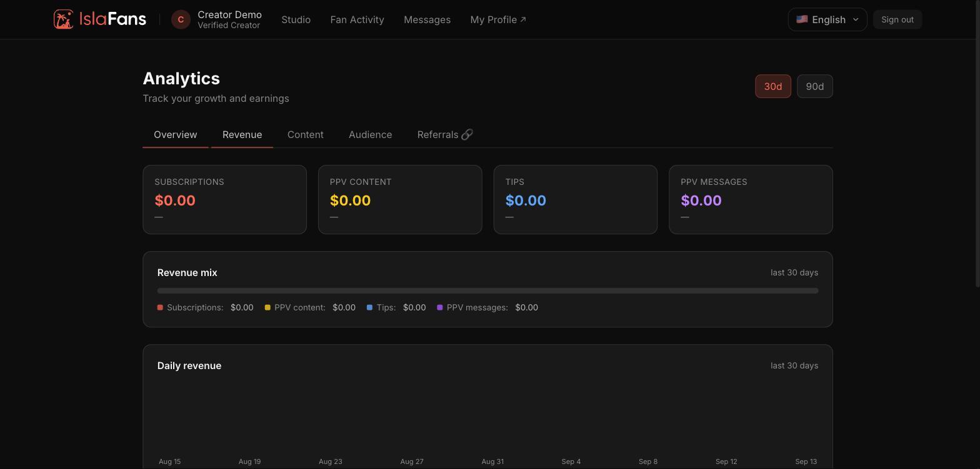Screen dimensions: 980x469
Task: Click the yellow PPV content legend swatch
Action: click(x=267, y=307)
